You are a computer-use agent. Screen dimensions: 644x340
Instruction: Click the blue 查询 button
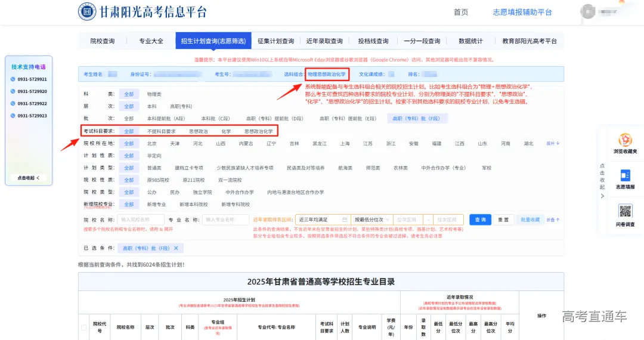pos(480,220)
